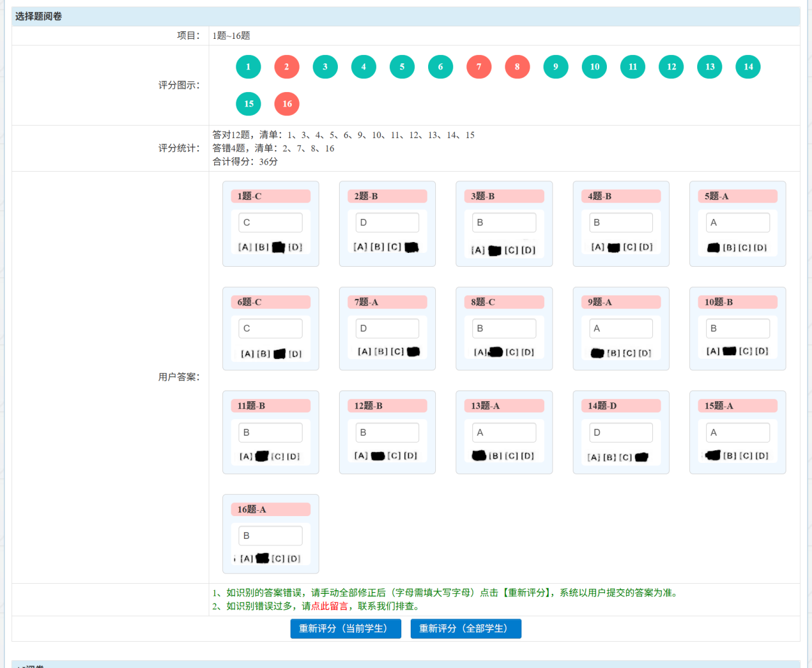
Task: Edit the recognized answer for question 2
Action: 387,222
